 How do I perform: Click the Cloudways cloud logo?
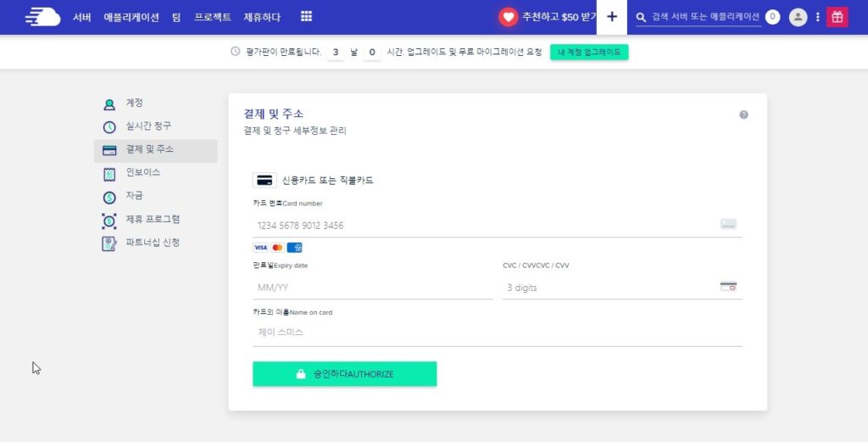[42, 17]
